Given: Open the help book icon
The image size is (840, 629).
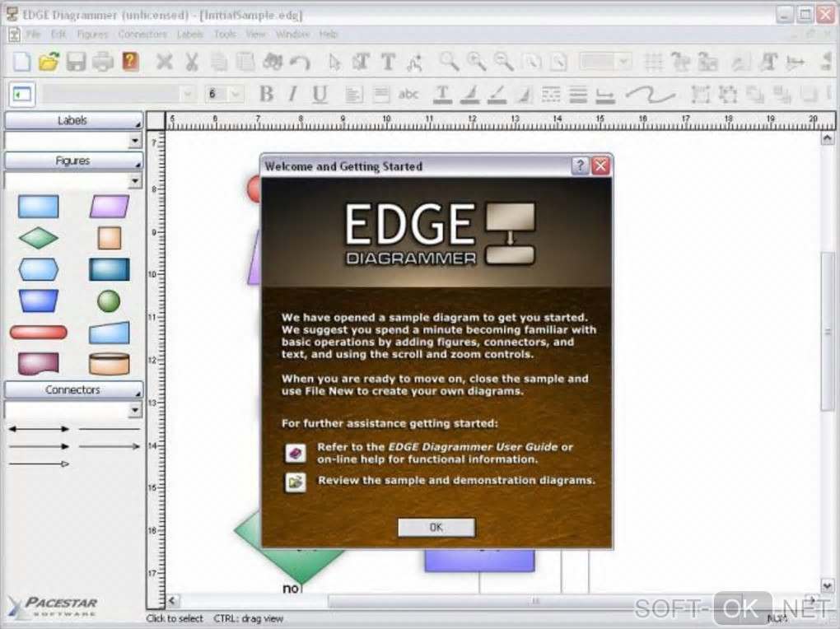Looking at the screenshot, I should [x=130, y=62].
